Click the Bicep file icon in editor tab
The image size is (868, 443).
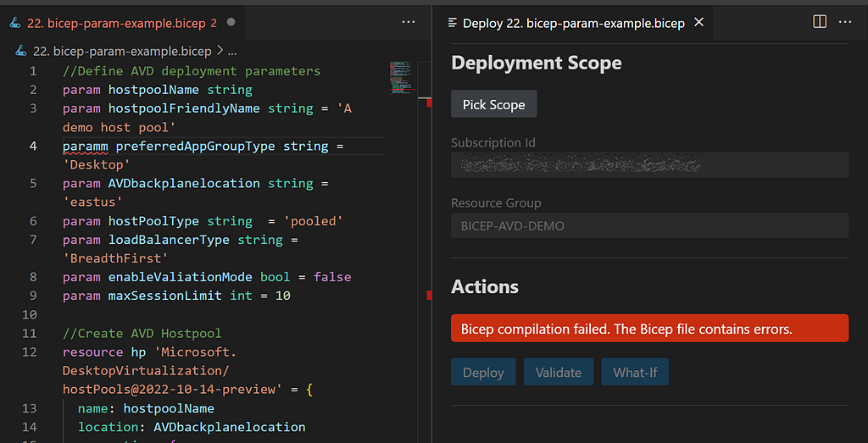click(15, 23)
